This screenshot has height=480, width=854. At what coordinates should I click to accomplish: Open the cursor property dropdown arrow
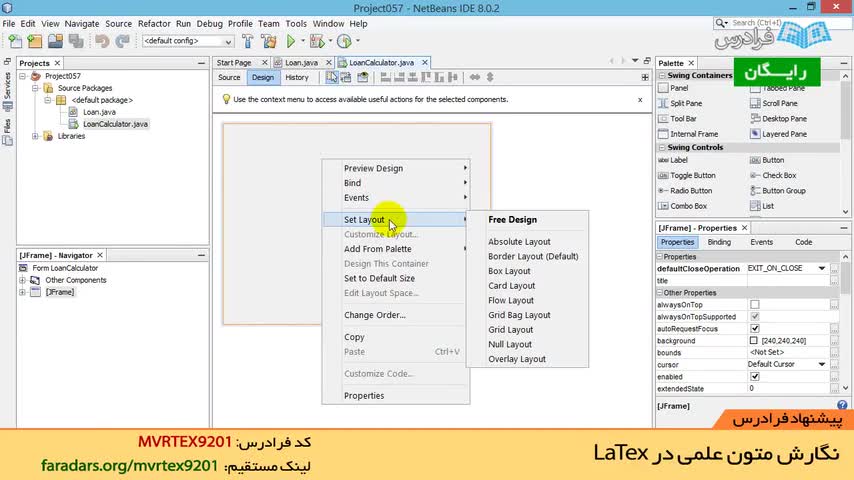click(821, 364)
